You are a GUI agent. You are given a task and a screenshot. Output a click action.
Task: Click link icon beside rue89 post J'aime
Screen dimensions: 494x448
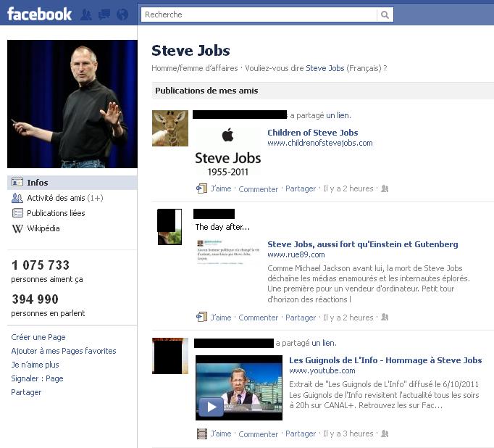coord(201,318)
